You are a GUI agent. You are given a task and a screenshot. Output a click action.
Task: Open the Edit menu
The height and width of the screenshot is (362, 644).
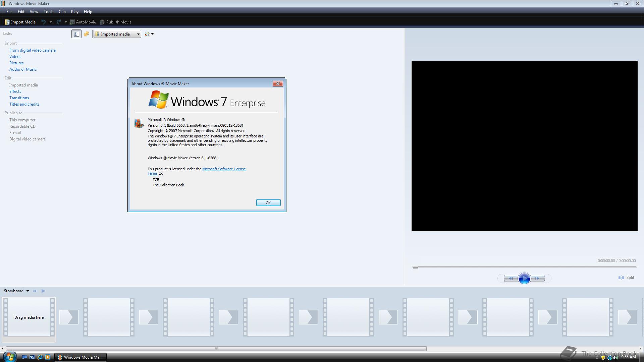pyautogui.click(x=21, y=12)
